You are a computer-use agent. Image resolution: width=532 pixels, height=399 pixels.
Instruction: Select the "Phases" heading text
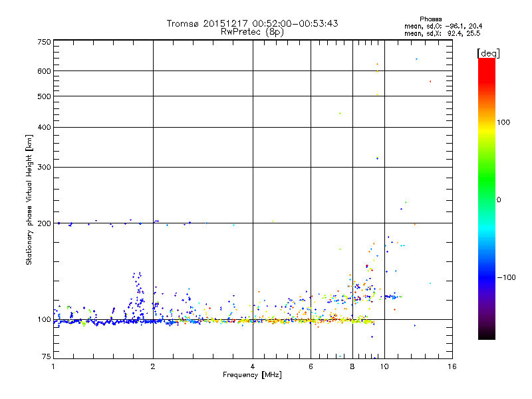pyautogui.click(x=430, y=19)
